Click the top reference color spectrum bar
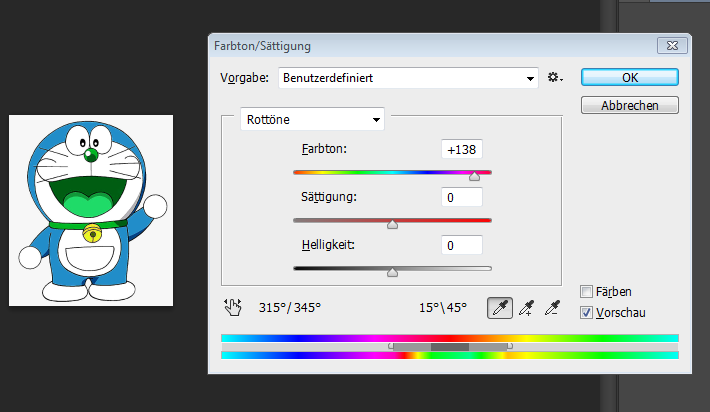This screenshot has width=710, height=412. point(450,338)
